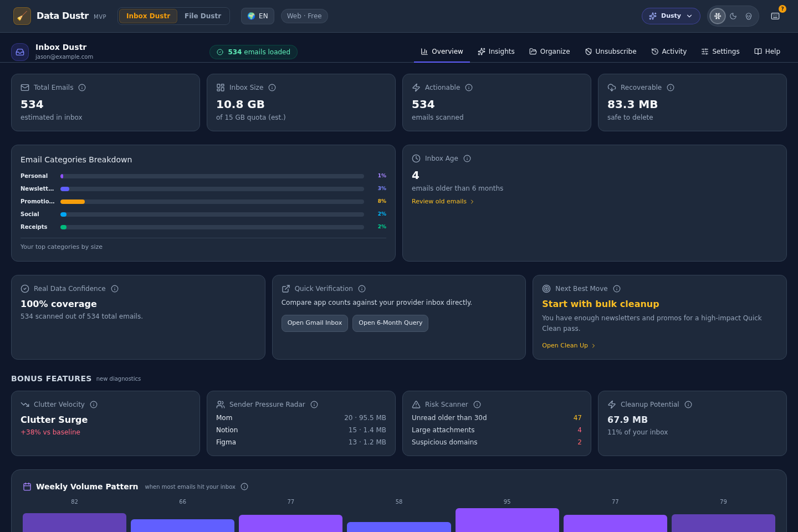Click info icon next to Cleanup Potential
798x532 pixels.
(688, 405)
